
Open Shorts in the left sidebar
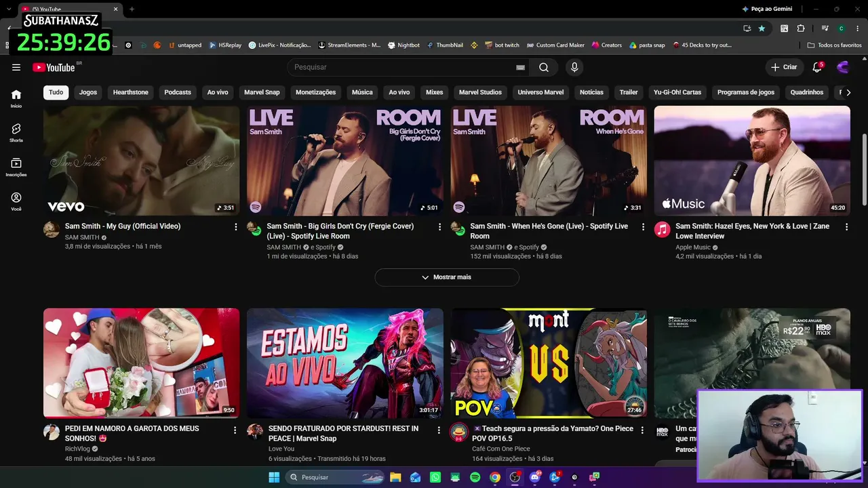click(16, 133)
